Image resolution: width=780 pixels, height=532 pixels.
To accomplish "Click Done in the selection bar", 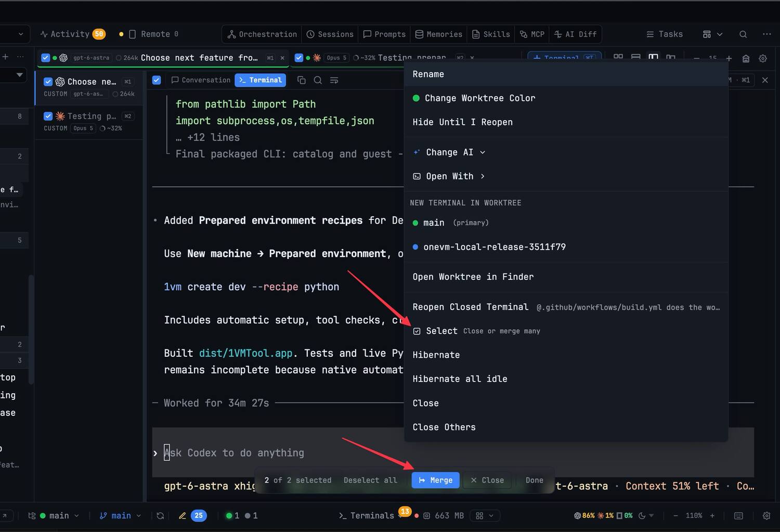I will [534, 480].
